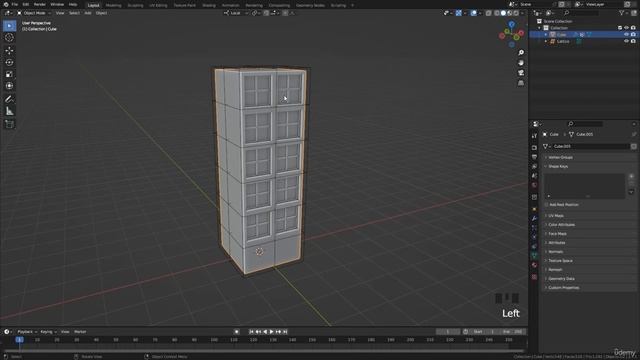Open the Render properties tab
640x360 pixels.
coord(534,148)
